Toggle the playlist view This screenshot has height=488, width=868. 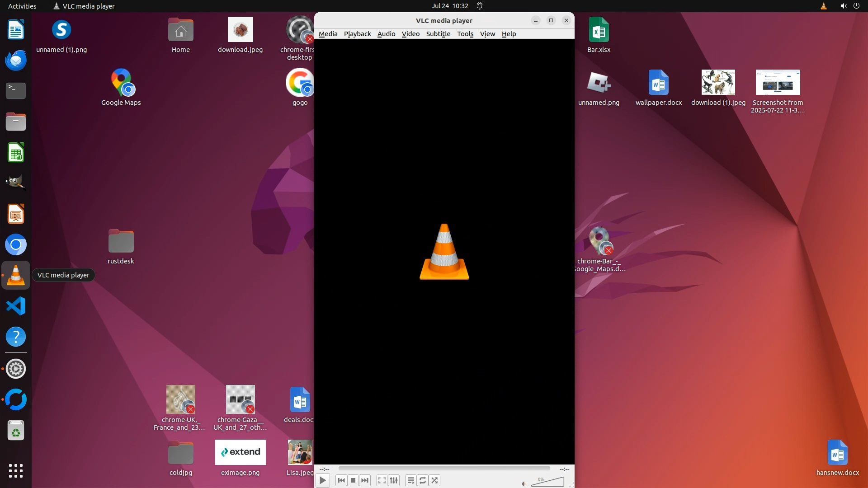(x=410, y=480)
